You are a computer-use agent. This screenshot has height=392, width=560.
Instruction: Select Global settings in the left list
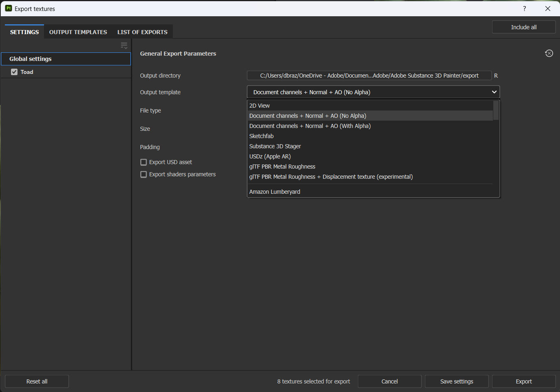coord(66,59)
